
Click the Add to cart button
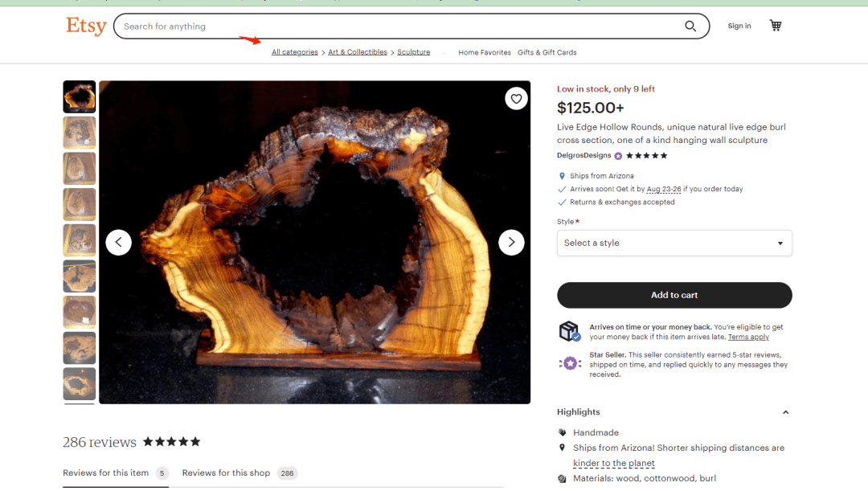[x=674, y=295]
